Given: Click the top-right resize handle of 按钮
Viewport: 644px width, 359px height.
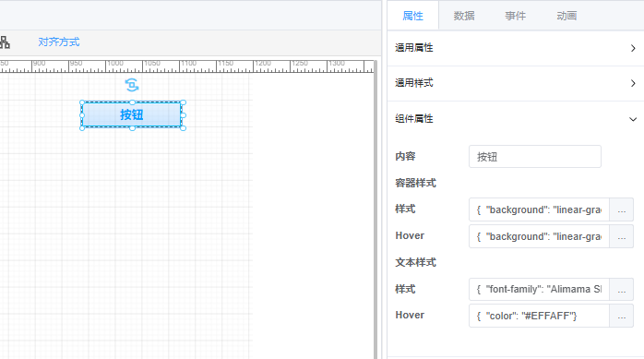Looking at the screenshot, I should pyautogui.click(x=184, y=102).
